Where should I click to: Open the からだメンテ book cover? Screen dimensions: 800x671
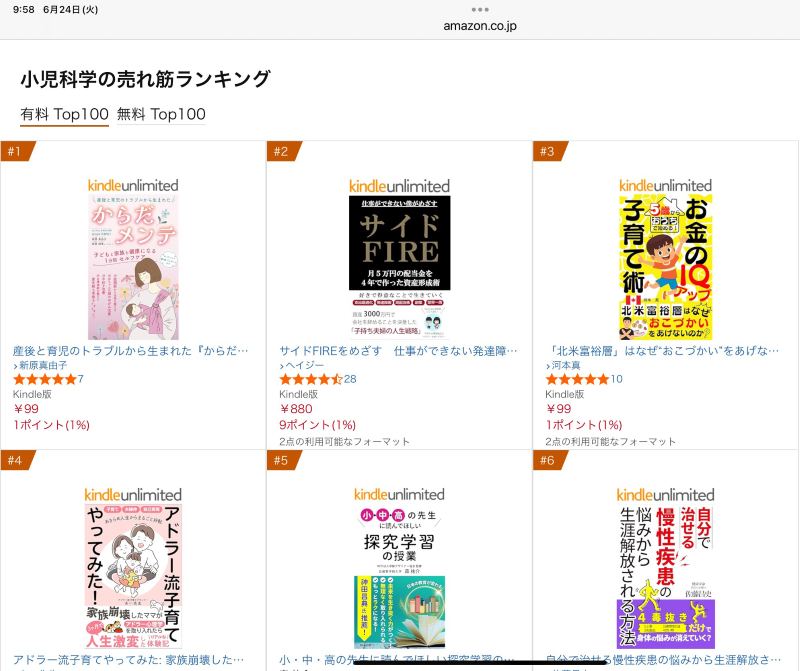133,266
